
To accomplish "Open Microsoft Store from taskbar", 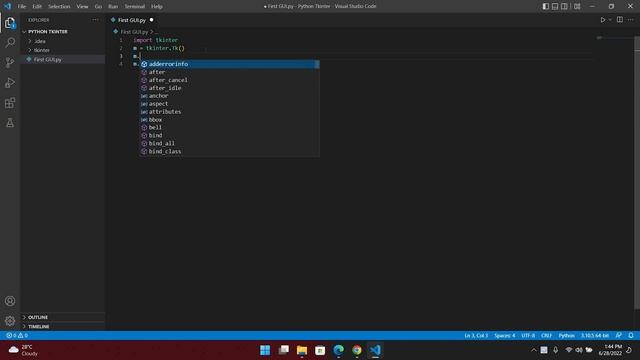I will (320, 350).
